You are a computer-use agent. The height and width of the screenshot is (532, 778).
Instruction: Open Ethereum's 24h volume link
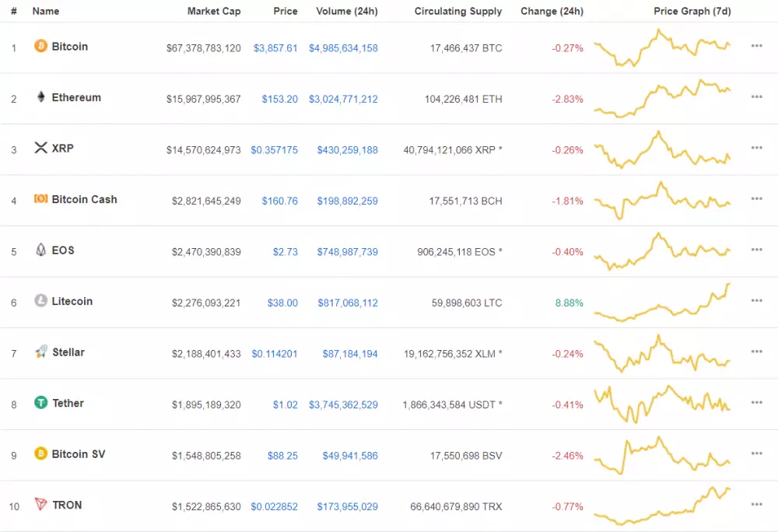[344, 99]
